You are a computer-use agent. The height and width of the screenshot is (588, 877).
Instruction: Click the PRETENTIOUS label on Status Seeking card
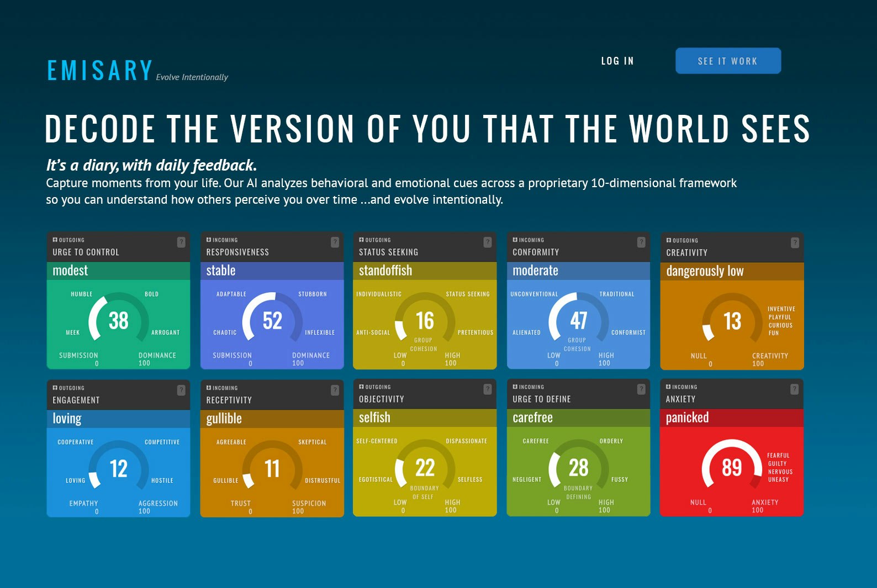476,332
